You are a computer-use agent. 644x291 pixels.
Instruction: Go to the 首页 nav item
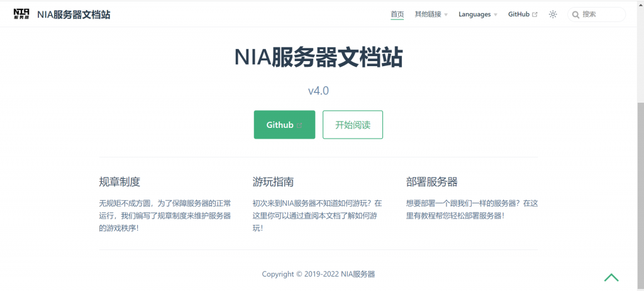pyautogui.click(x=397, y=14)
